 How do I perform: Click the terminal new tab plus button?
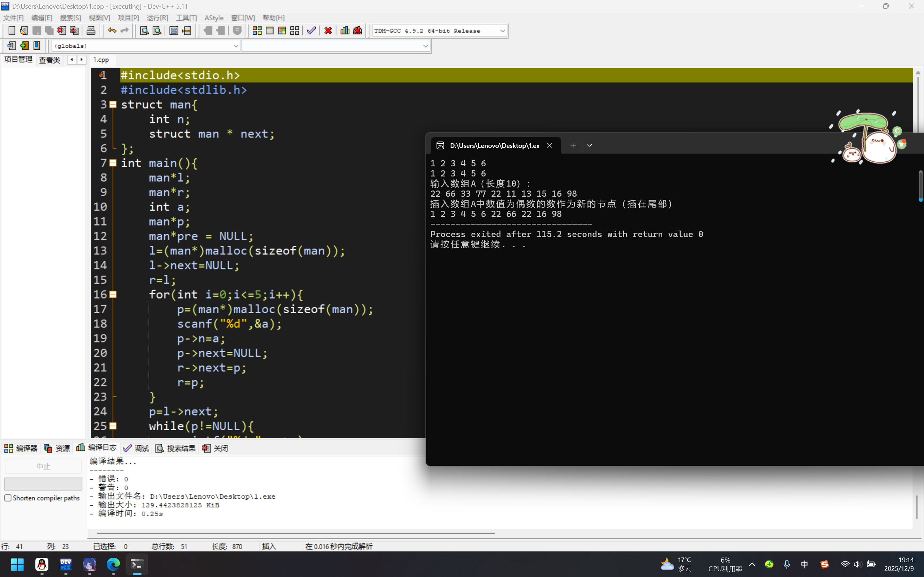tap(573, 145)
